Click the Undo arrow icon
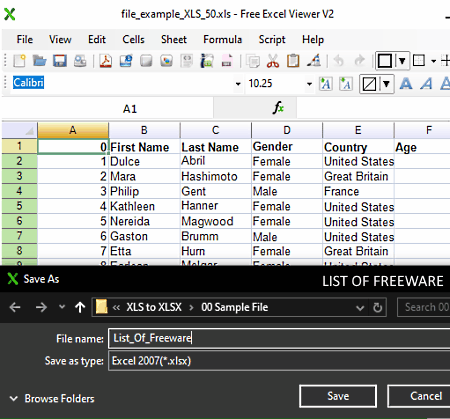 339,61
